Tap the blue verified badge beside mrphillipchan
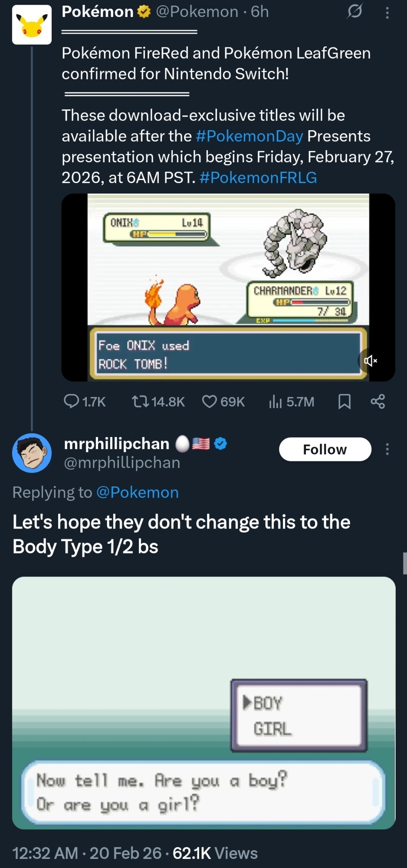407x868 pixels. click(x=221, y=444)
